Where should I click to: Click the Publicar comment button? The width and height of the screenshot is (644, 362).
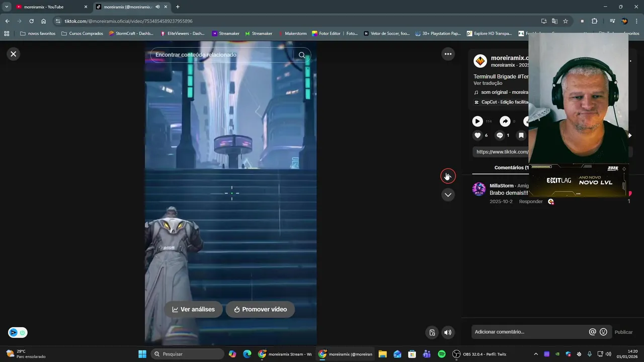point(623,332)
